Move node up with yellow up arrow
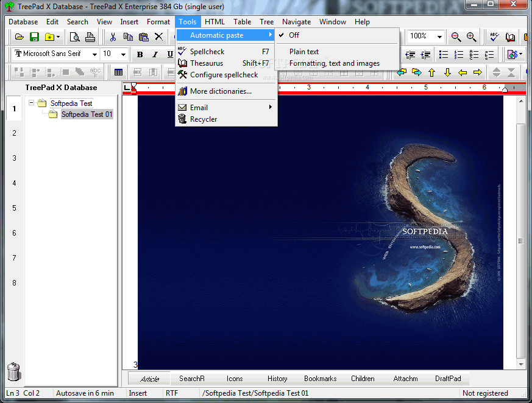 pyautogui.click(x=431, y=72)
